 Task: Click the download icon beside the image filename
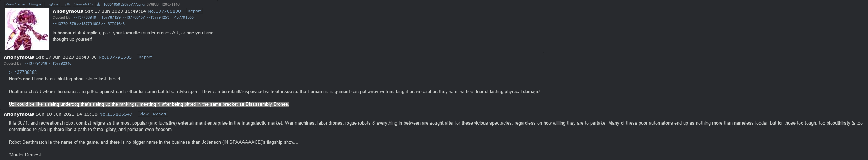click(x=99, y=4)
